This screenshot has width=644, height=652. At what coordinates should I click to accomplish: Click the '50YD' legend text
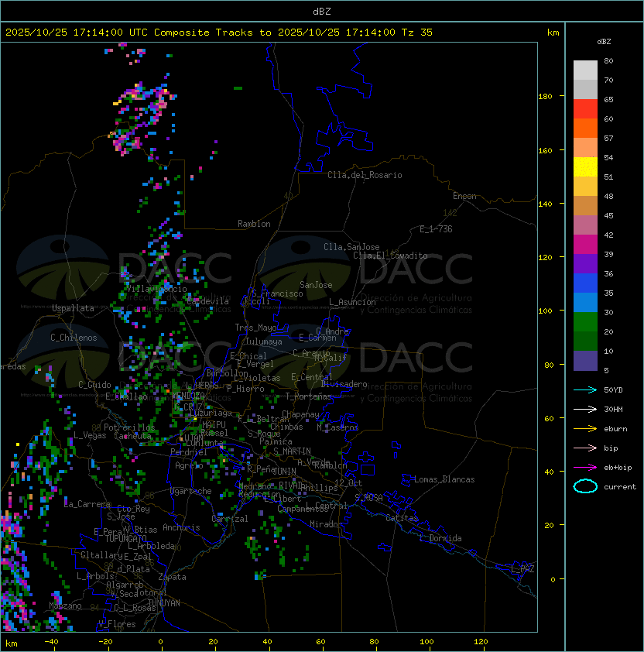tap(613, 390)
